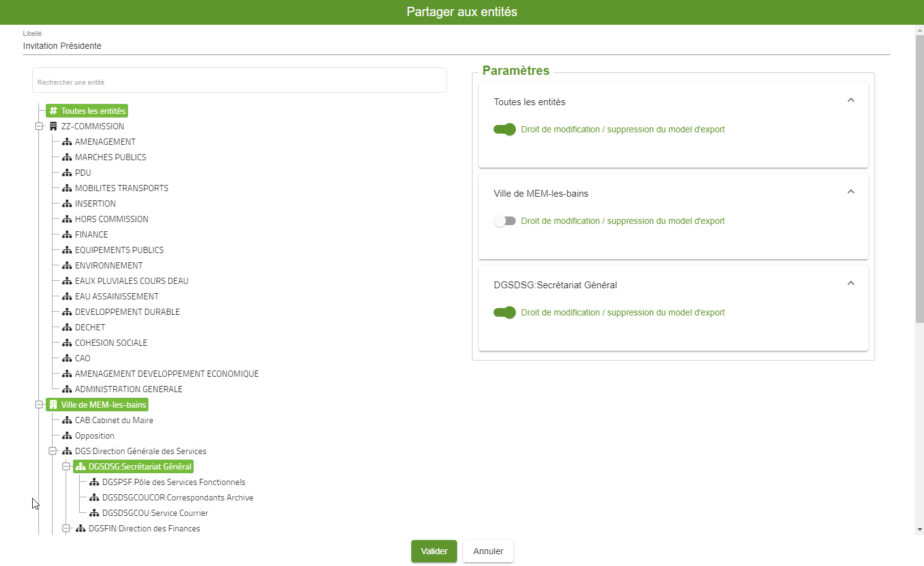Collapse the Toutes les entités parameters panel

[x=850, y=100]
